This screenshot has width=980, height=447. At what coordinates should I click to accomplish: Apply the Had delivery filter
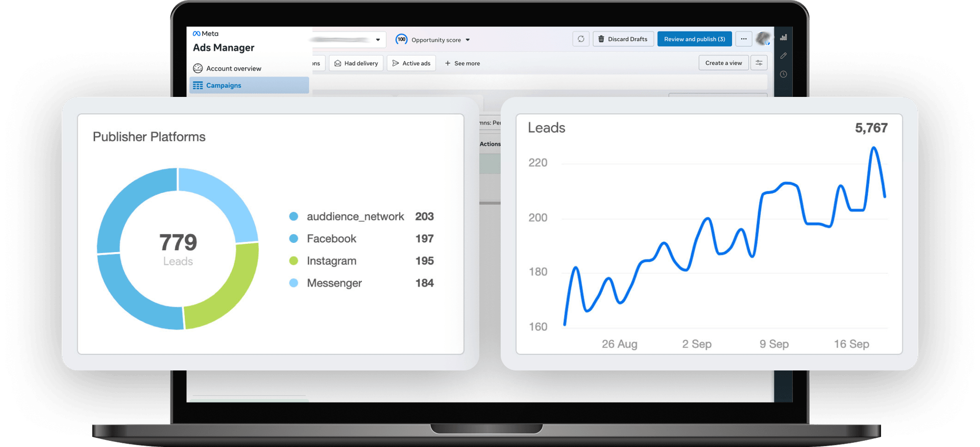point(356,63)
